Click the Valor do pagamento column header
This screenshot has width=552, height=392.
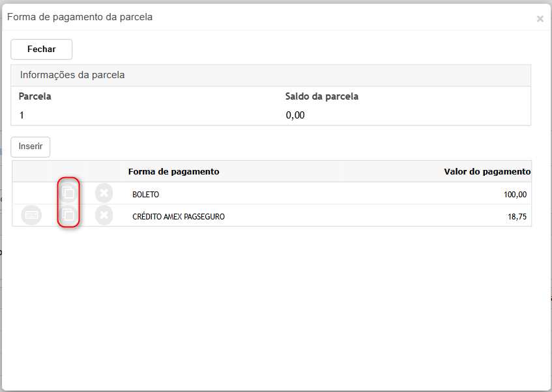(x=487, y=171)
